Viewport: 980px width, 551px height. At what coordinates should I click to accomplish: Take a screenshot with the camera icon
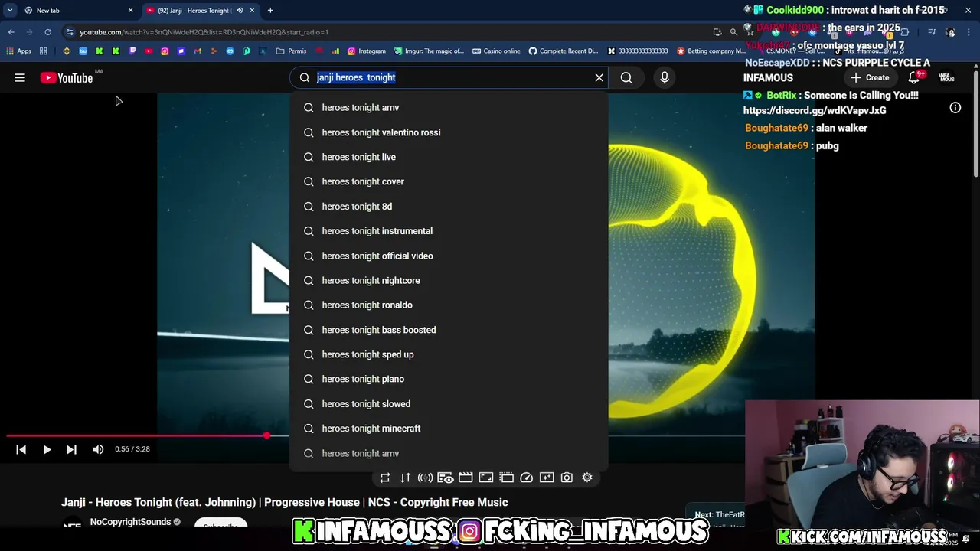pyautogui.click(x=567, y=478)
